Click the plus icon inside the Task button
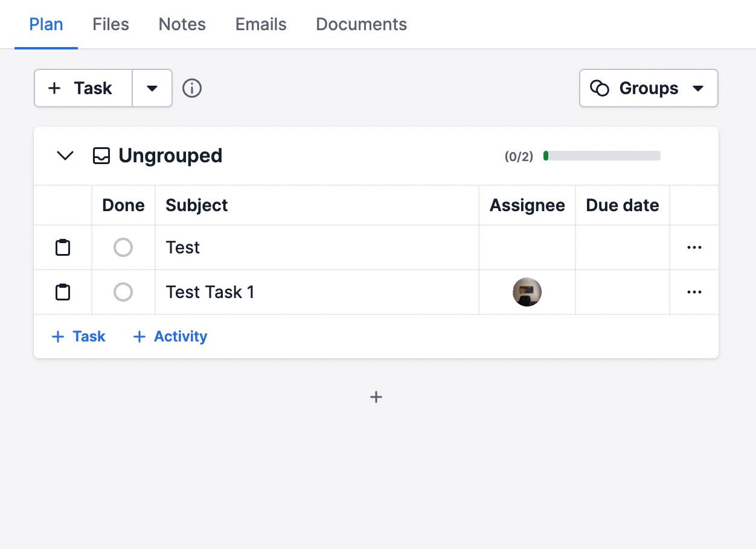 (54, 88)
